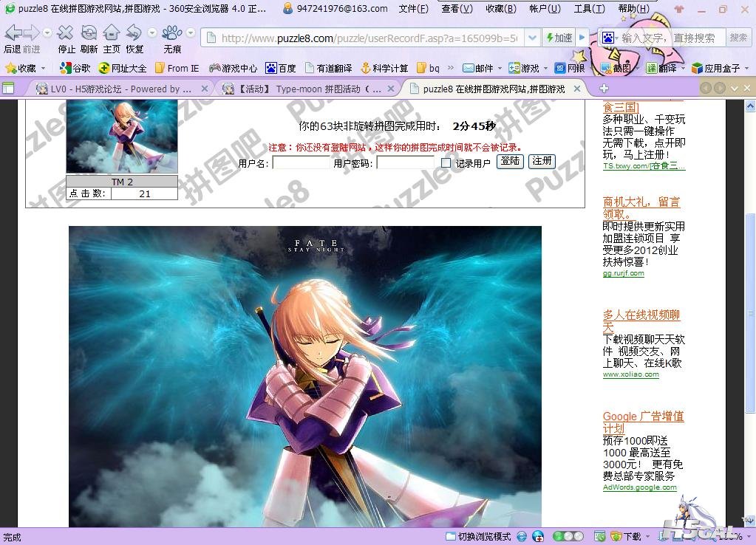The image size is (756, 545).
Task: Open the 工具(T) menu
Action: point(589,9)
